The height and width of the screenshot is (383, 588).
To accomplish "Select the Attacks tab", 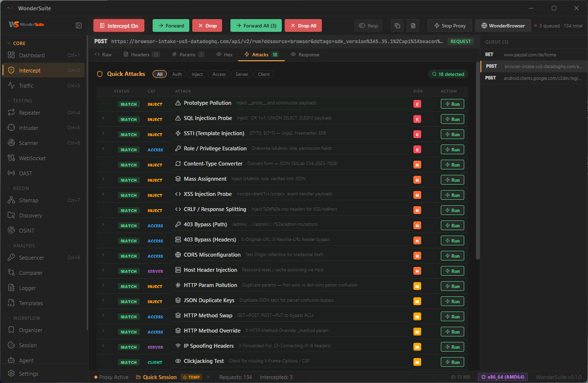I will click(x=261, y=54).
